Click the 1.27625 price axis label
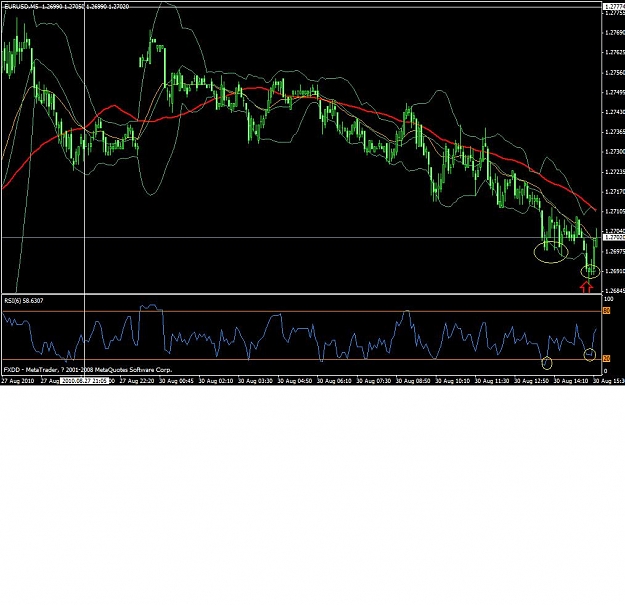 pos(615,52)
